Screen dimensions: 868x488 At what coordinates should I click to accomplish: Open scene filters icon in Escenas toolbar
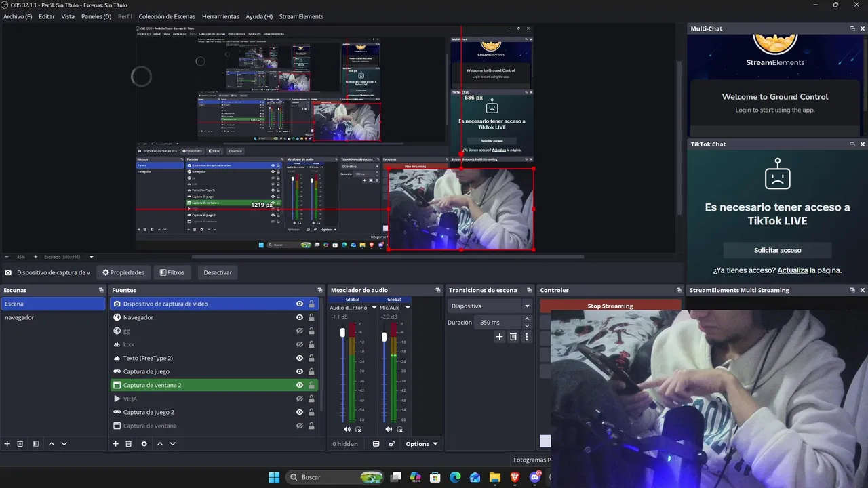pos(35,444)
